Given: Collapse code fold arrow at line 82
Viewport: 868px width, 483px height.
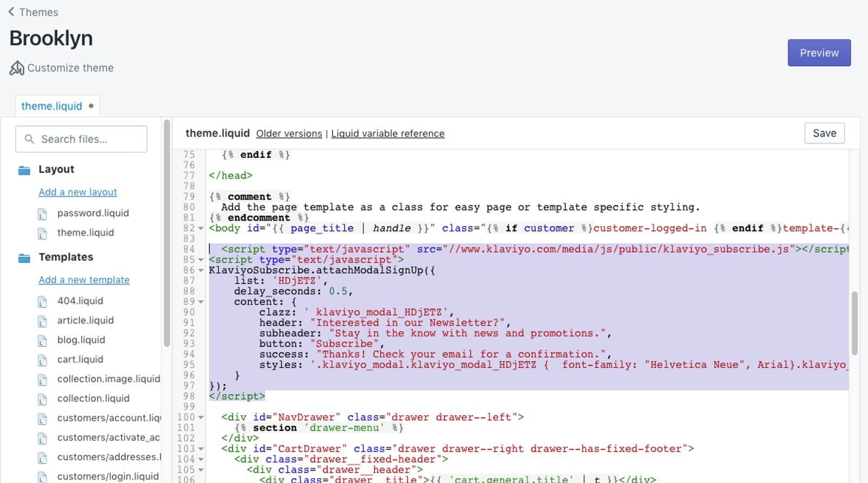Looking at the screenshot, I should pos(201,228).
